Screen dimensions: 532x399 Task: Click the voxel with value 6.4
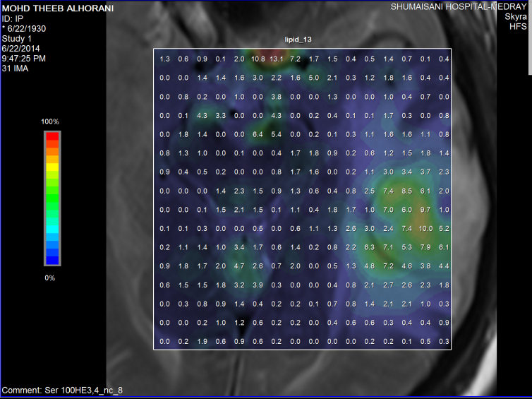coord(258,134)
